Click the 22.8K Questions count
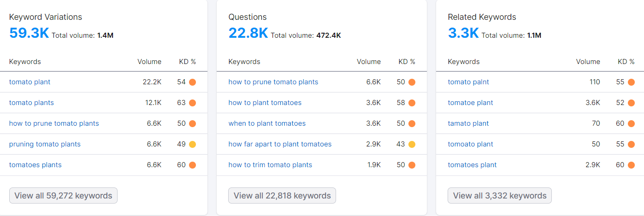This screenshot has width=644, height=216. (x=248, y=33)
